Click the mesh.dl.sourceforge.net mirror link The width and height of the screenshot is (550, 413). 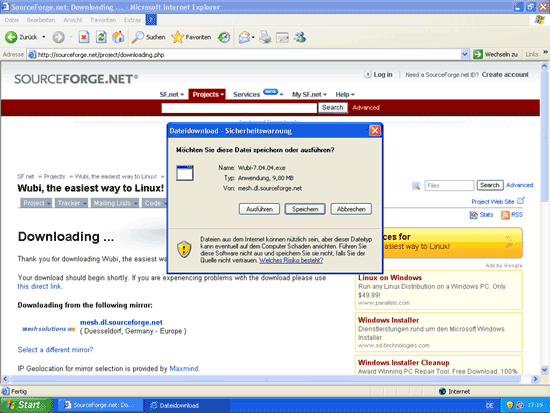click(x=121, y=322)
